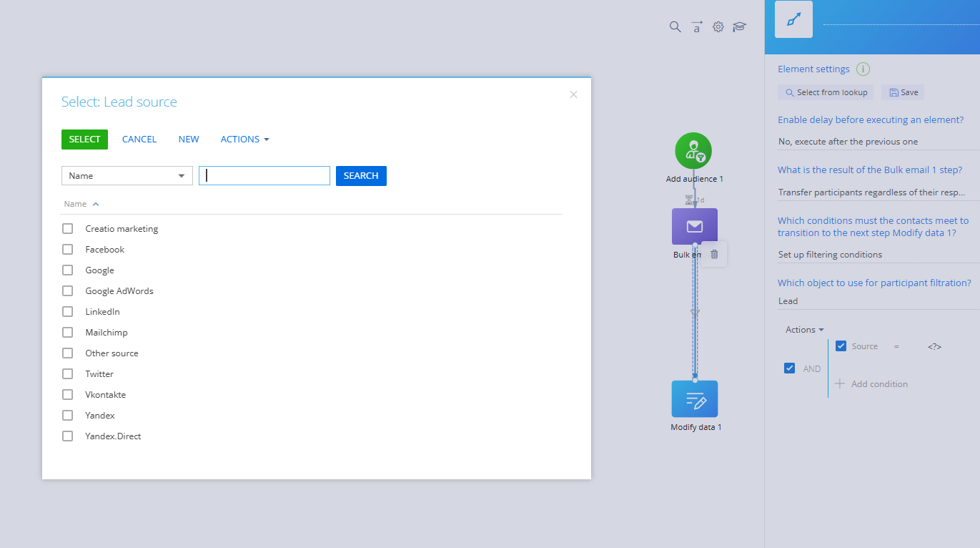This screenshot has height=548, width=980.
Task: Check the Facebook checkbox
Action: pyautogui.click(x=68, y=250)
